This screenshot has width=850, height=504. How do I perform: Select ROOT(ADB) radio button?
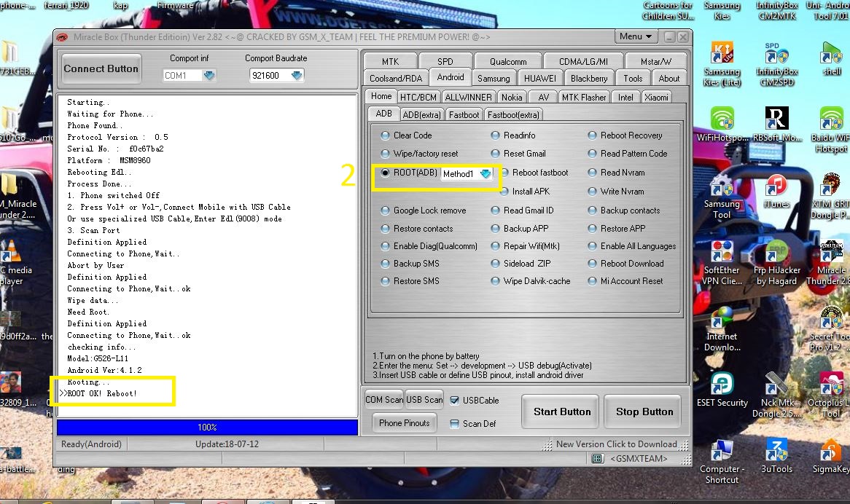(x=385, y=173)
